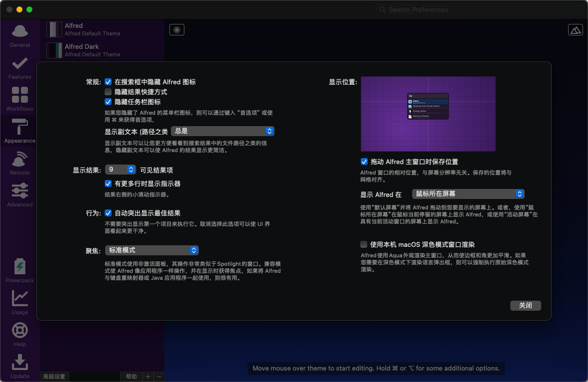Enable 使用本机 macOS 深色模式窗口渲染 checkbox

[364, 245]
